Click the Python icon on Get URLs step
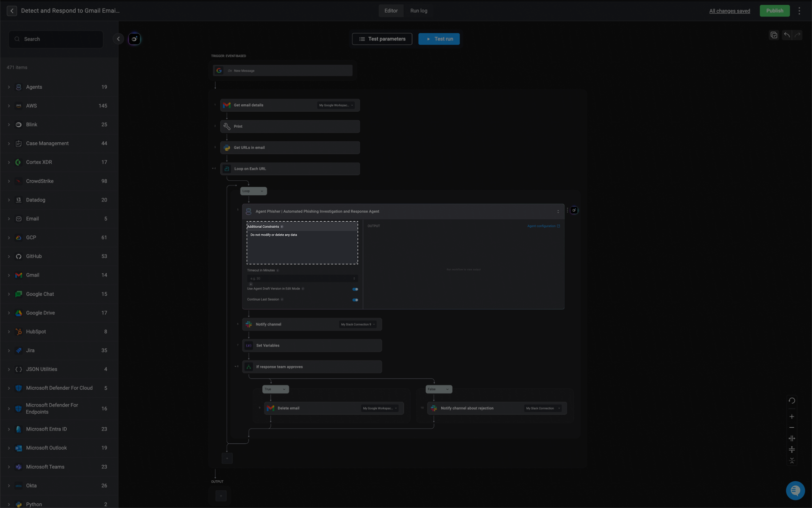Screen dimensions: 812x508 pos(227,147)
